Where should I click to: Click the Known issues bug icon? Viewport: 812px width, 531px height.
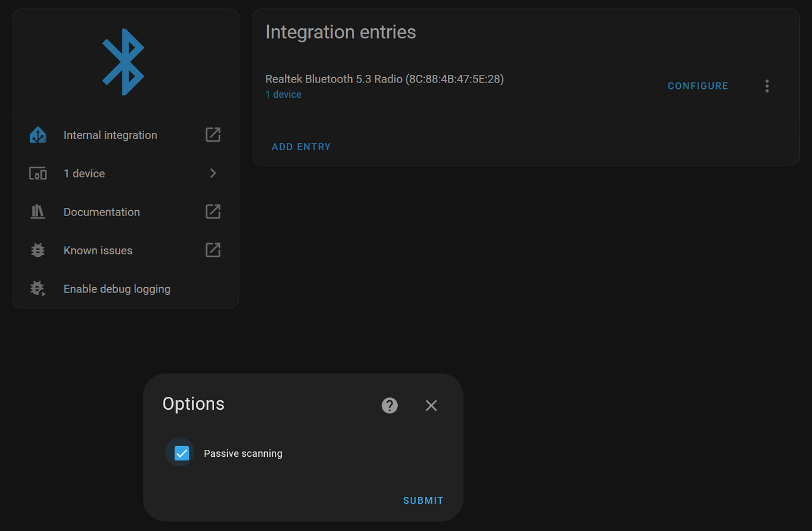click(37, 250)
